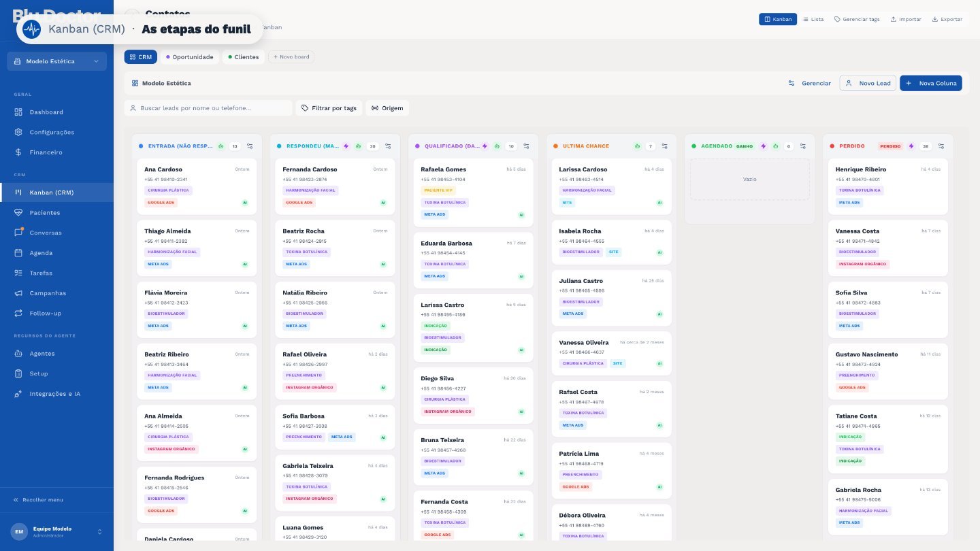Click the search leads by name field

tap(208, 108)
